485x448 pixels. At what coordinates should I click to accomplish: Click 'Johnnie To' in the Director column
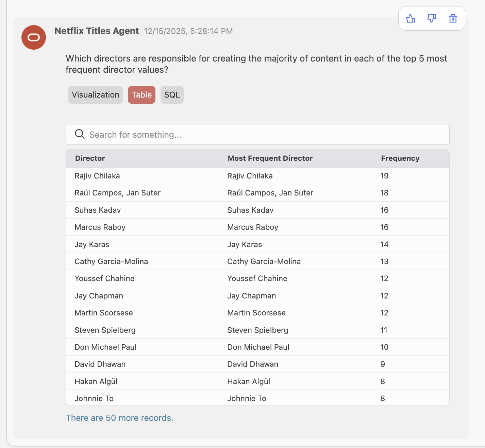coord(94,398)
